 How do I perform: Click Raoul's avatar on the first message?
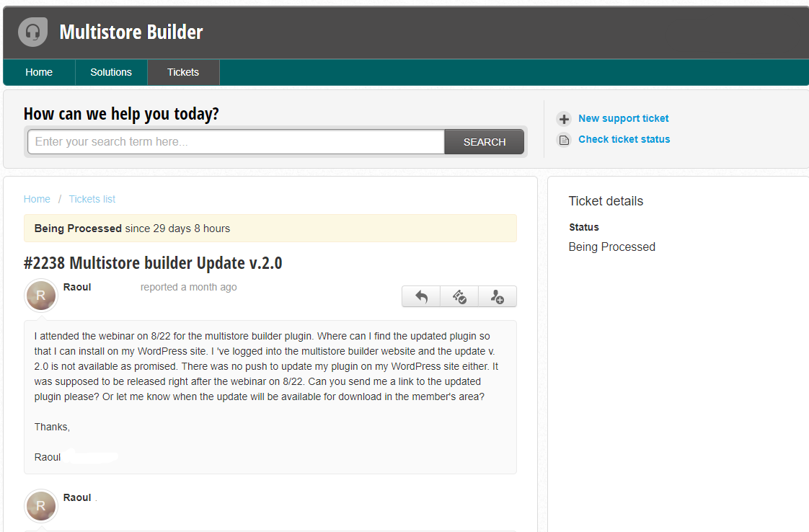pyautogui.click(x=41, y=296)
